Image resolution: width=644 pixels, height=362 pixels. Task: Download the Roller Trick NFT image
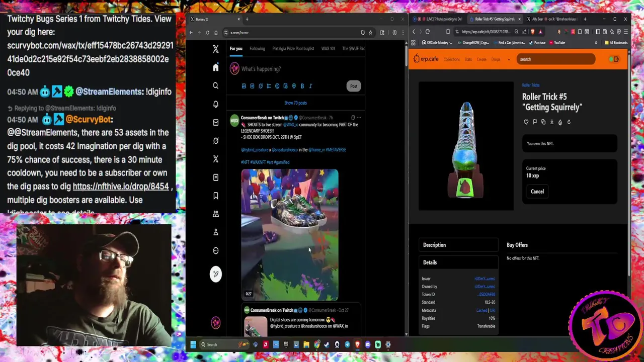[552, 122]
